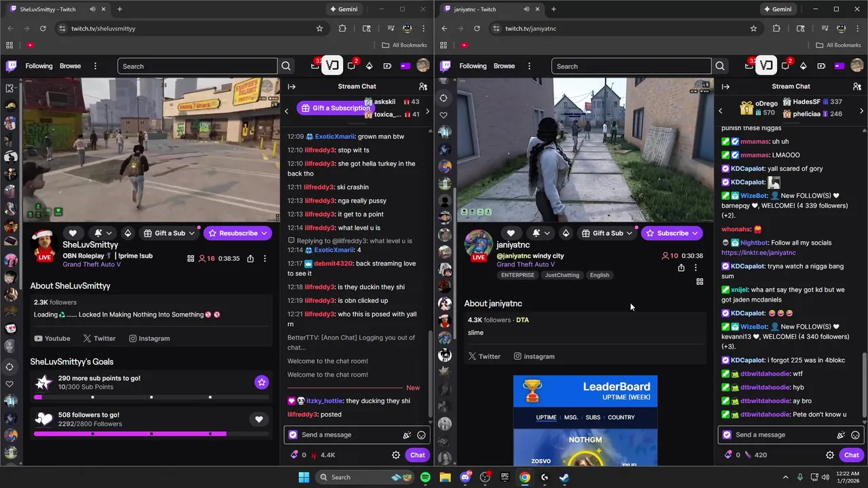Click Gift a Subscription button in SheLuvSmittyy chat
This screenshot has width=868, height=488.
[x=334, y=108]
